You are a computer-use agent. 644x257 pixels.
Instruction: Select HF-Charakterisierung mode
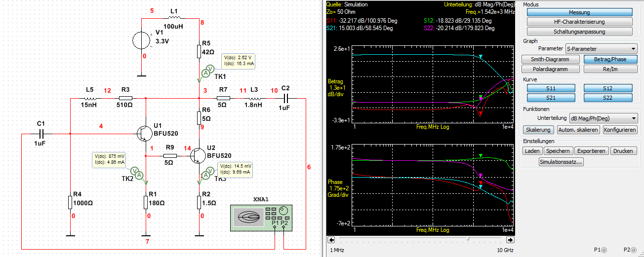pos(579,22)
